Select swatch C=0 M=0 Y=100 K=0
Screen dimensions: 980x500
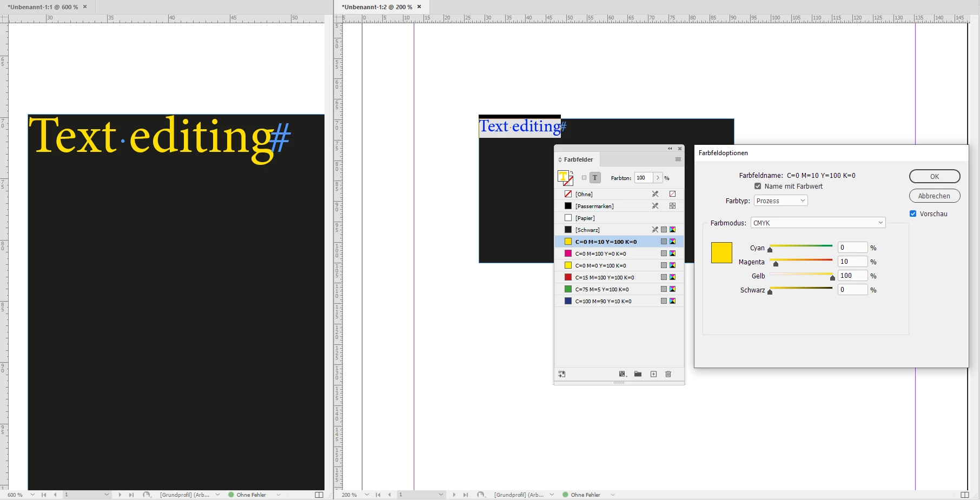619,265
